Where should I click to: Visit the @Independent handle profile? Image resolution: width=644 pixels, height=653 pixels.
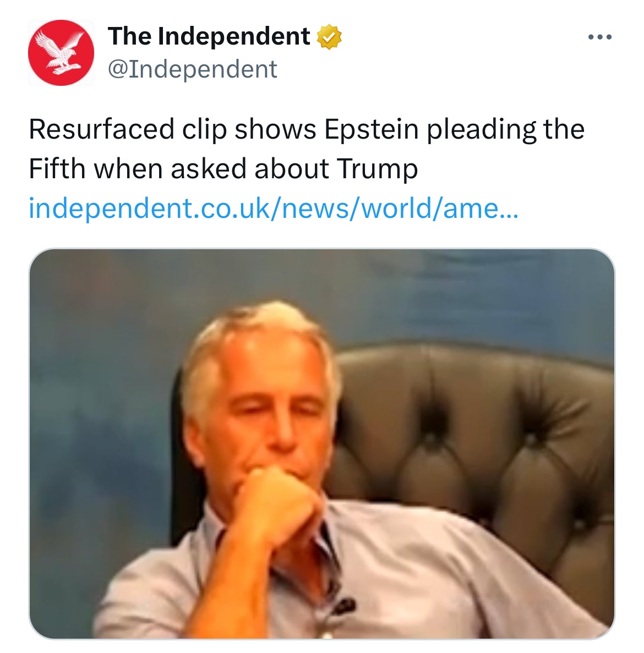click(193, 69)
